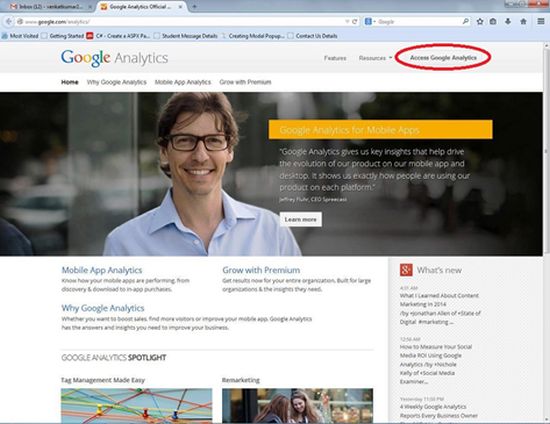Reload the page with refresh icon
Image resolution: width=550 pixels, height=424 pixels.
pyautogui.click(x=355, y=22)
